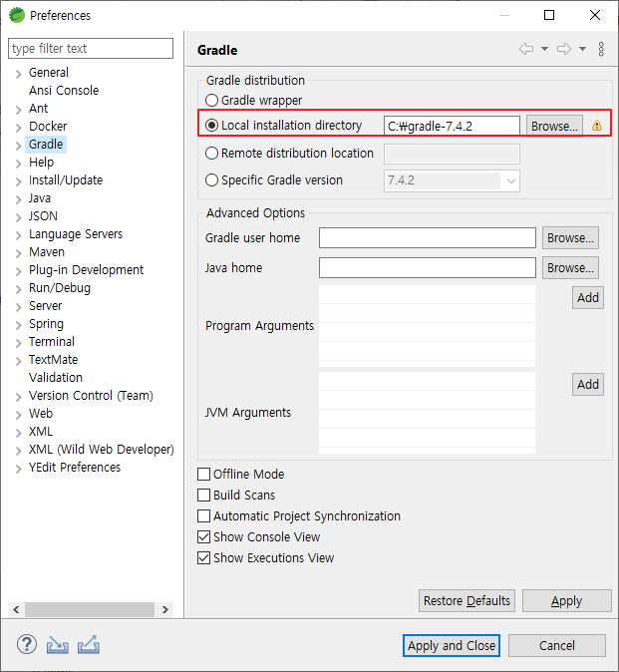Open the Specific Gradle version combo box
The width and height of the screenshot is (619, 672).
pos(452,180)
